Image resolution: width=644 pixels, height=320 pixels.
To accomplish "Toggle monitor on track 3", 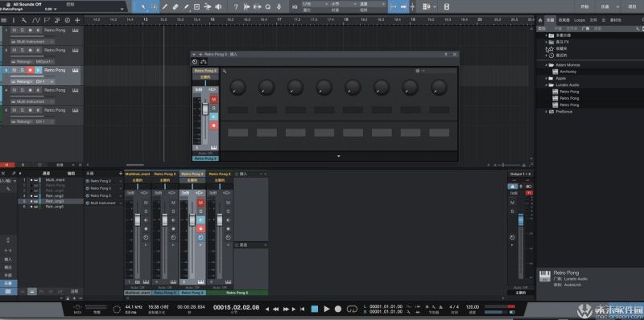I will (x=38, y=70).
